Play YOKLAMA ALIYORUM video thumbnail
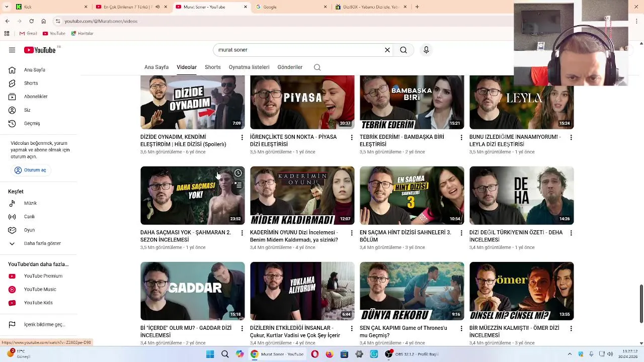644x362 pixels. tap(302, 291)
